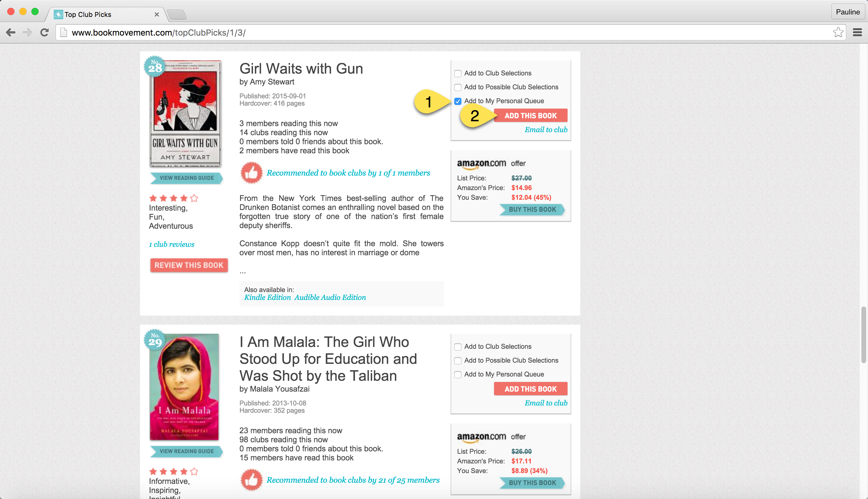Reload the page with refresh icon
Viewport: 868px width, 499px height.
(x=45, y=33)
